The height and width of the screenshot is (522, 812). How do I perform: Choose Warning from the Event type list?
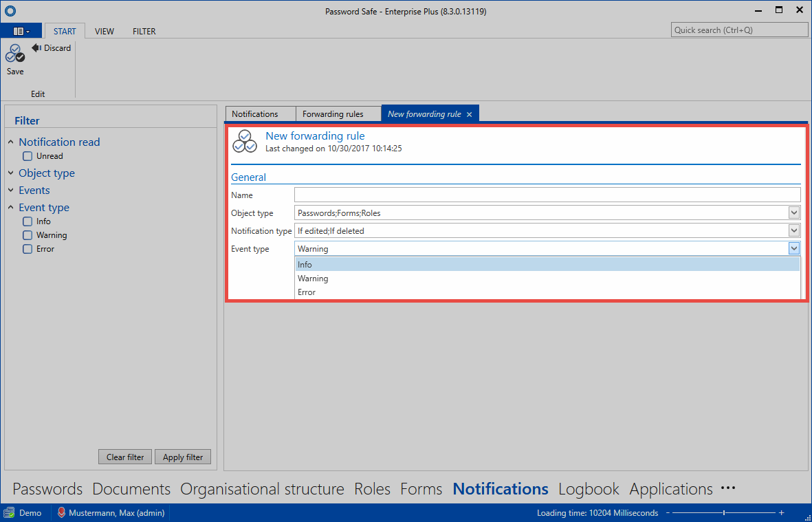[x=547, y=279]
